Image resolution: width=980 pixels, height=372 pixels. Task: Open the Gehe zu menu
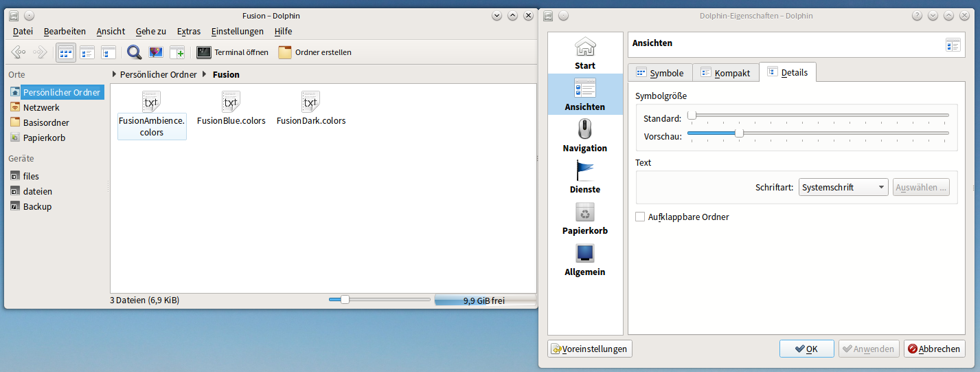pos(151,31)
